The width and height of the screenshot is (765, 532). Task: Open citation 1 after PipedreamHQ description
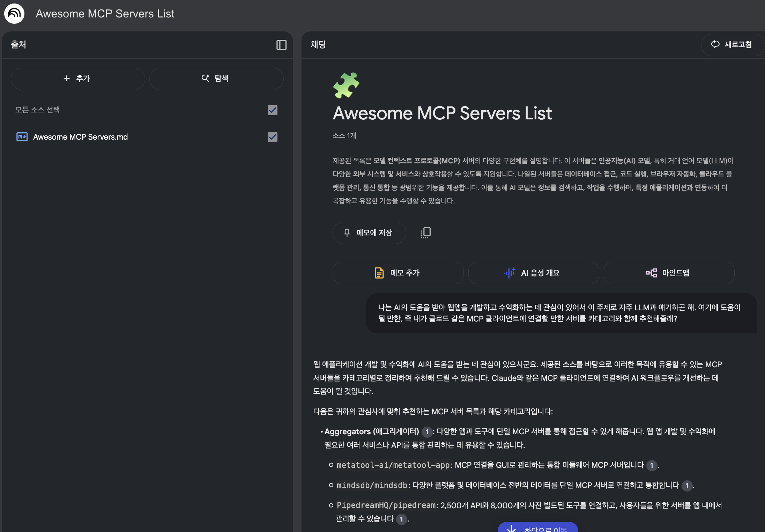pyautogui.click(x=402, y=519)
